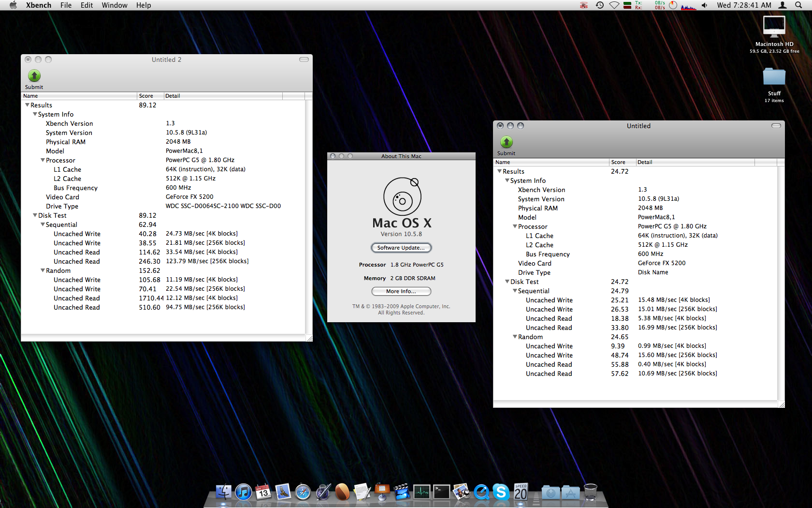Select Bus Frequency row in Untitled 2
Screen dimensions: 812x508
coord(163,188)
